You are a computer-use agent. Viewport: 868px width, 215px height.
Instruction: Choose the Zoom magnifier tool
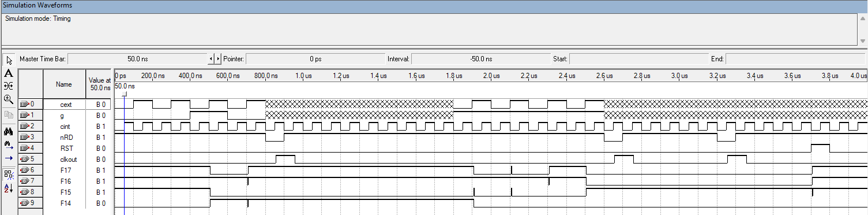coord(9,99)
